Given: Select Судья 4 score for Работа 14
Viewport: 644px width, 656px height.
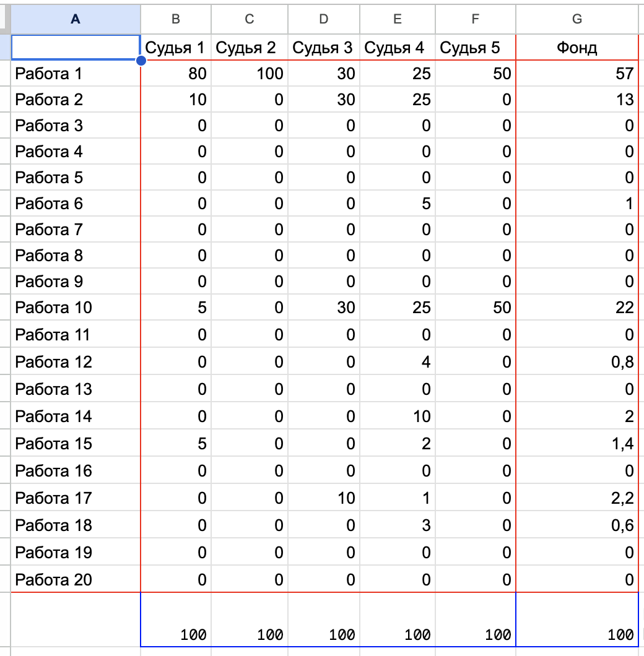Looking at the screenshot, I should click(398, 416).
